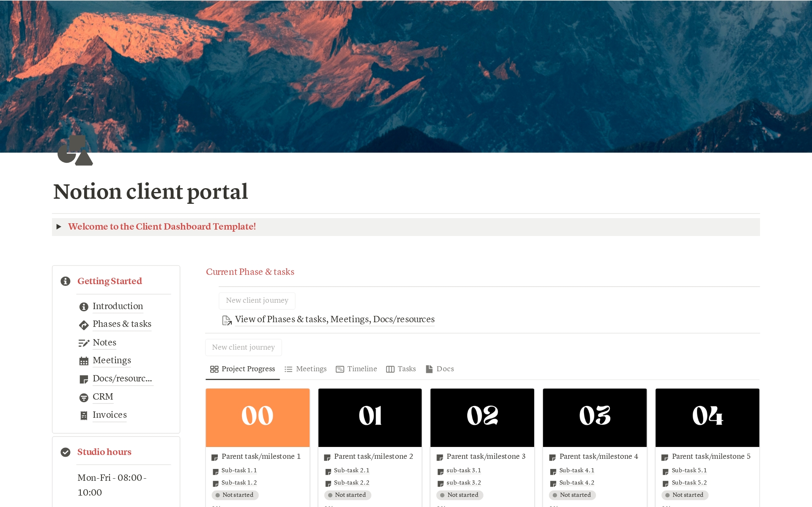Click orange phase 00 milestone card

point(257,416)
